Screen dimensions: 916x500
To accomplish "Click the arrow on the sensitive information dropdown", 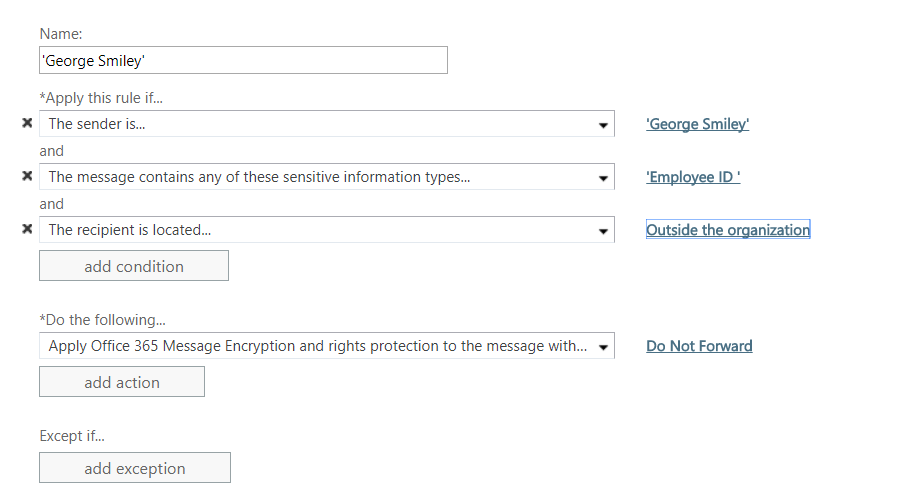I will coord(603,178).
